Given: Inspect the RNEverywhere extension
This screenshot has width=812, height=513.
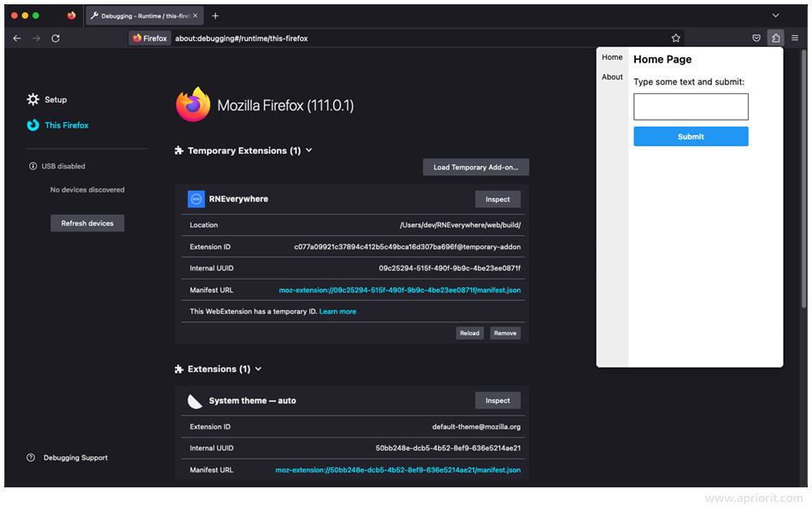Looking at the screenshot, I should coord(497,199).
